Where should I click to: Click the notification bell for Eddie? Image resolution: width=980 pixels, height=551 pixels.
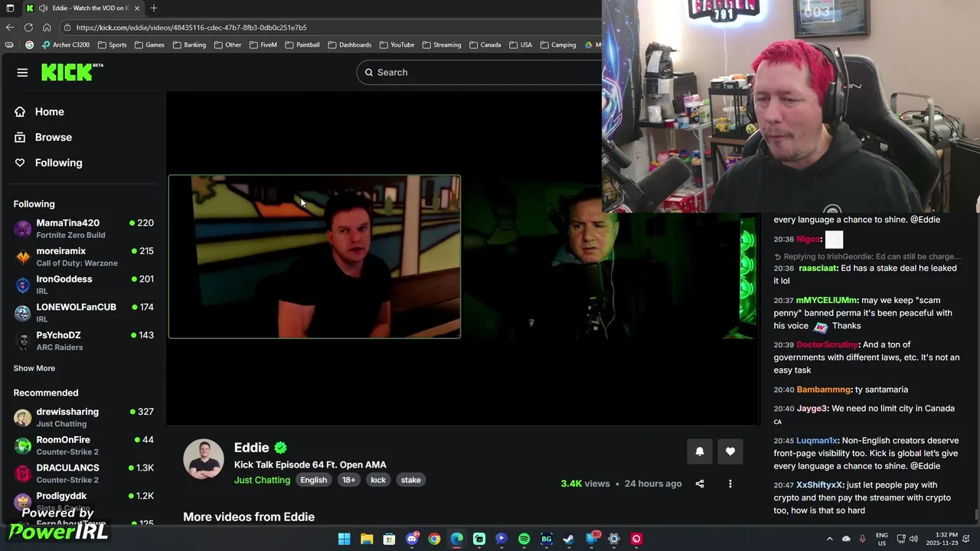pyautogui.click(x=699, y=452)
